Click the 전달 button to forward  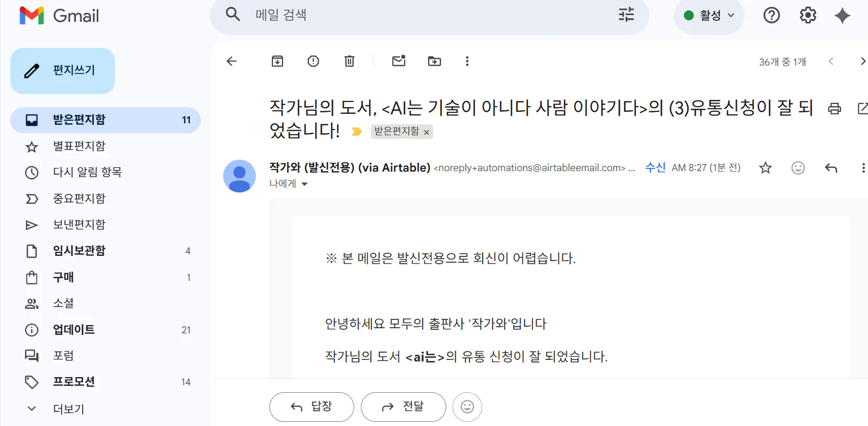tap(404, 407)
